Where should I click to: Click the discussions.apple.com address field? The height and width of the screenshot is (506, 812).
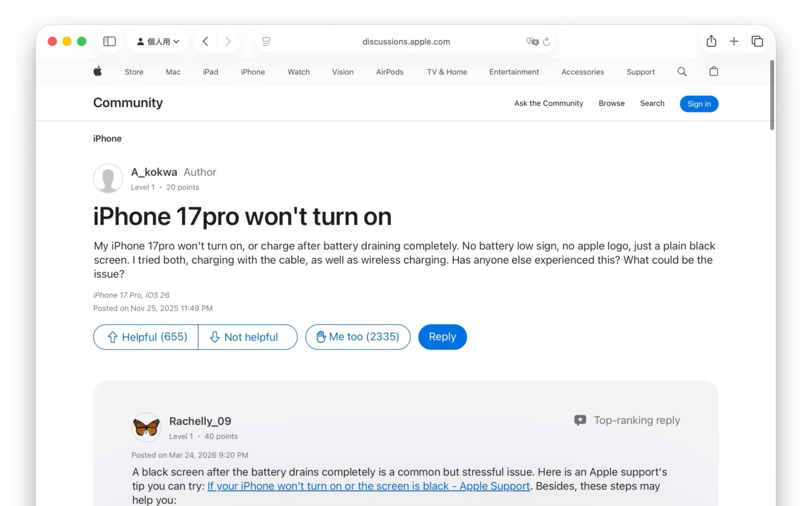pyautogui.click(x=406, y=42)
